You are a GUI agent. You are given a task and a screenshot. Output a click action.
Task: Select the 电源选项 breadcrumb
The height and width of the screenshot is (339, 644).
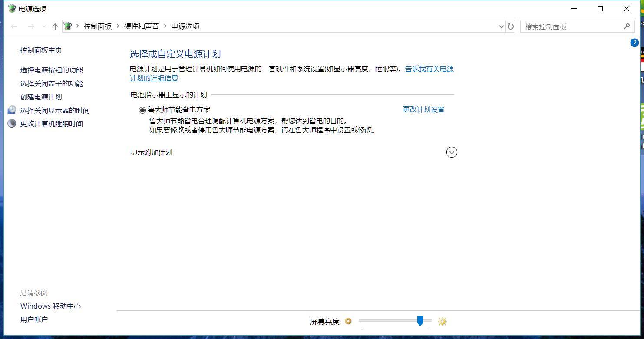click(x=185, y=26)
